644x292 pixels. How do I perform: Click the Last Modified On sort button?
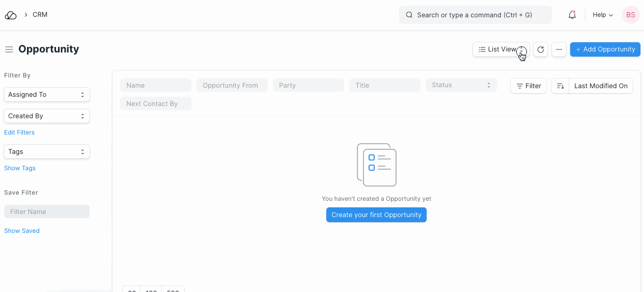[x=601, y=86]
